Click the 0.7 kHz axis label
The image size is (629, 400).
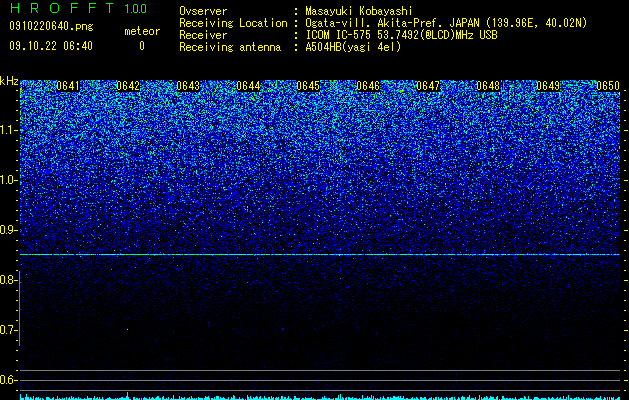click(x=8, y=330)
